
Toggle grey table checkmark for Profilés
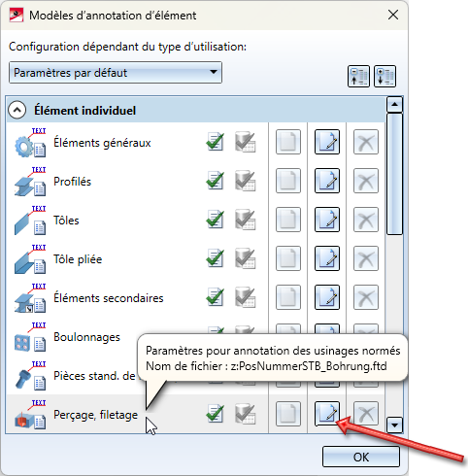click(x=245, y=181)
